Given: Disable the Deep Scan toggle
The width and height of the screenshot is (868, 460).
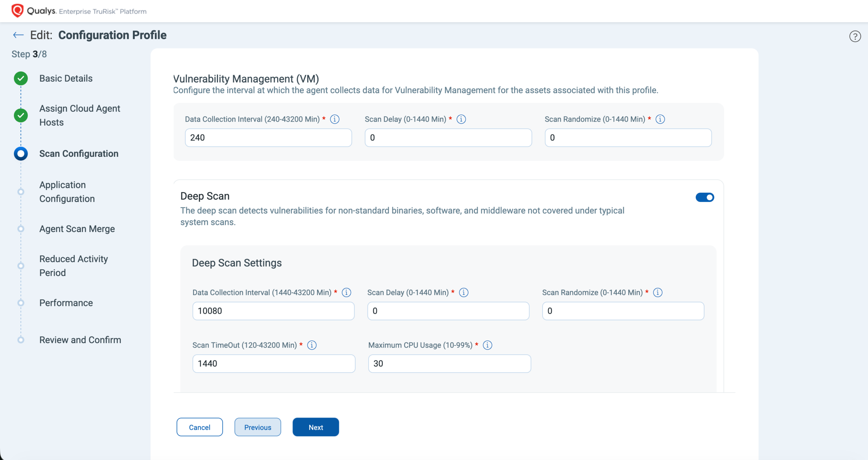Looking at the screenshot, I should click(705, 197).
